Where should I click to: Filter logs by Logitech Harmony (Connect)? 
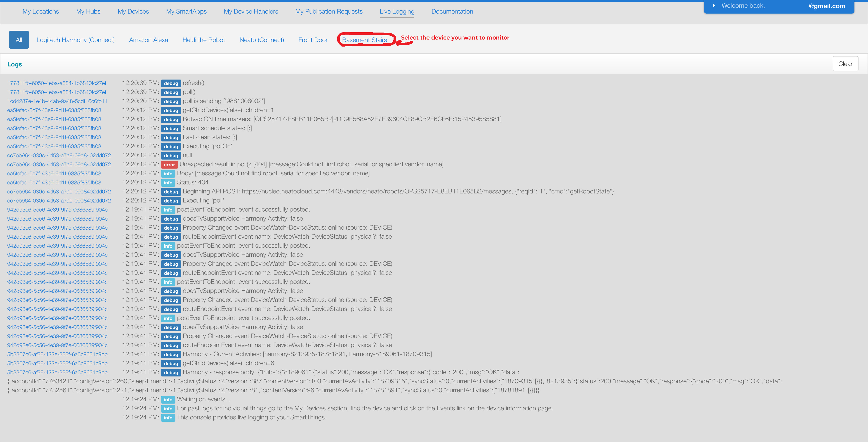tap(75, 40)
